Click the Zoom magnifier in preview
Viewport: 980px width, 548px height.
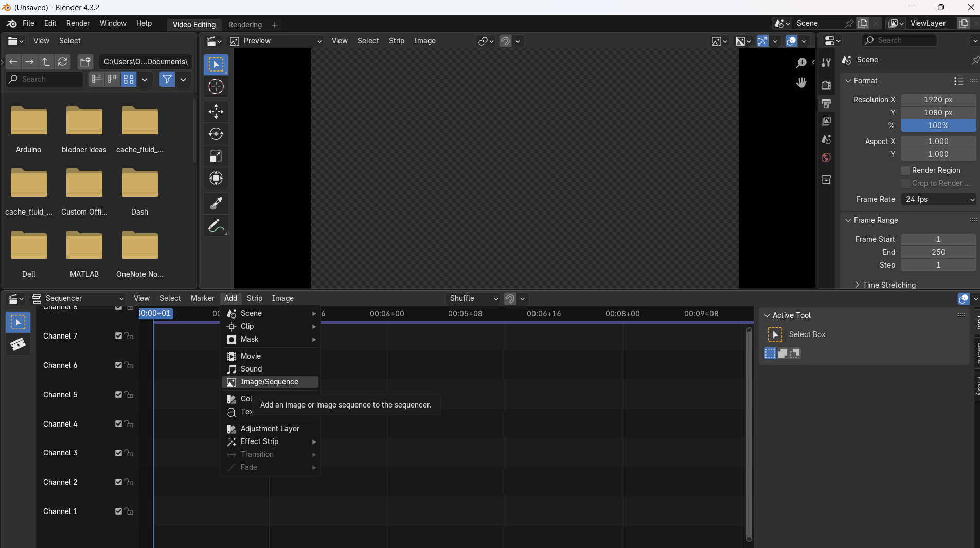coord(801,63)
